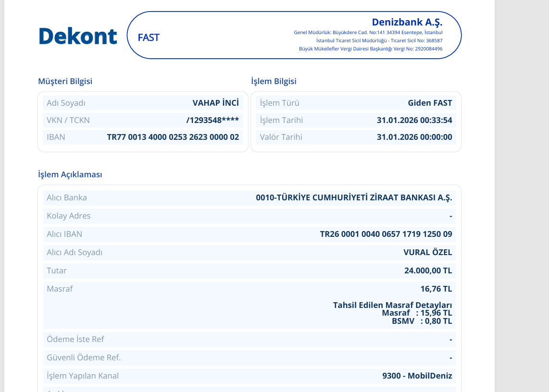Select the FAST label in header
549x392 pixels.
click(x=149, y=37)
